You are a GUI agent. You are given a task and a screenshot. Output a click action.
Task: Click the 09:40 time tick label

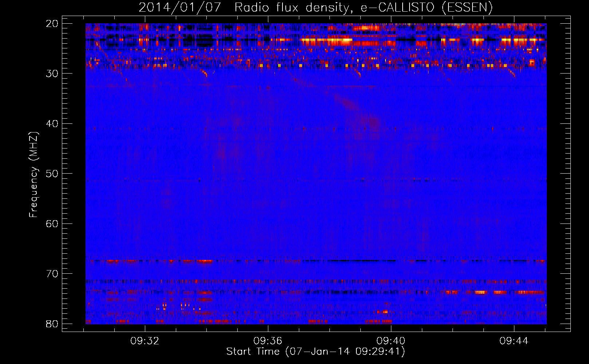[391, 341]
